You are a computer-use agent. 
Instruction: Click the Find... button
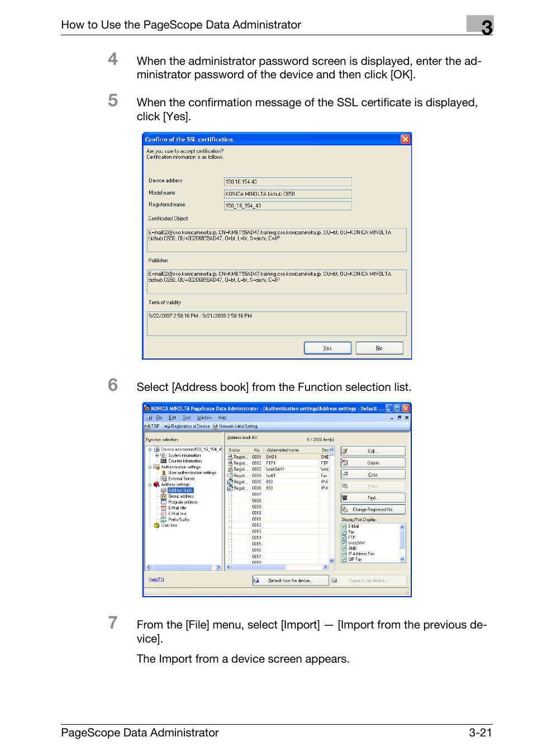(x=373, y=498)
